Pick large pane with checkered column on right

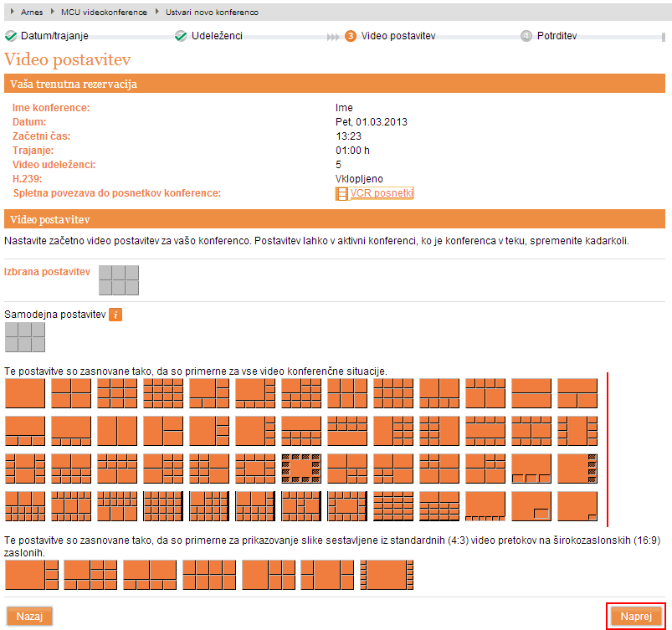577,469
